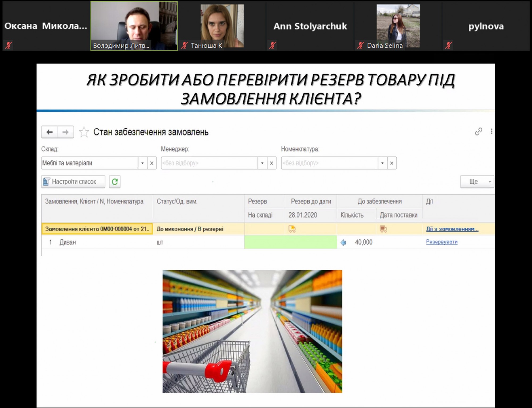Click the Резерв до дати column header

click(x=311, y=201)
